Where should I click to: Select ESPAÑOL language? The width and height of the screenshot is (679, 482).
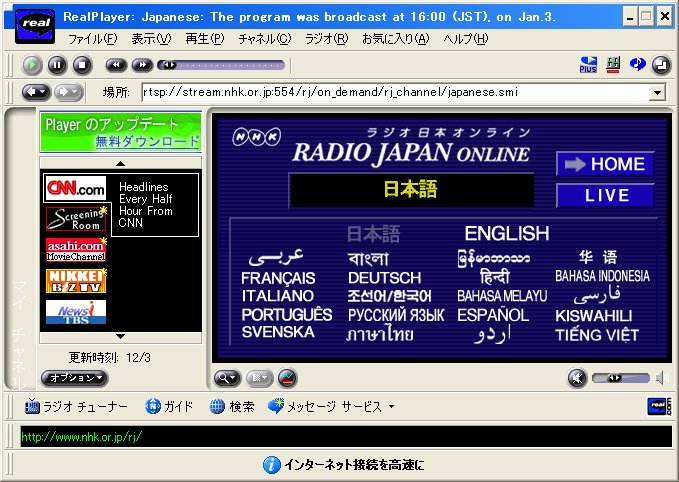tap(493, 315)
